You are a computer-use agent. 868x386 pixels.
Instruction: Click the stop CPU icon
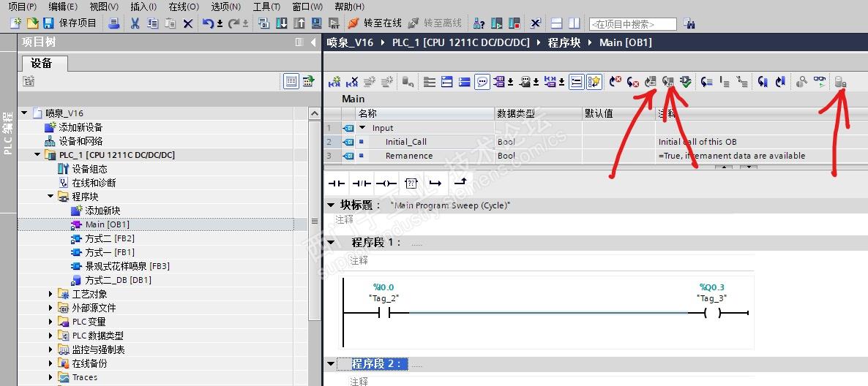click(515, 23)
